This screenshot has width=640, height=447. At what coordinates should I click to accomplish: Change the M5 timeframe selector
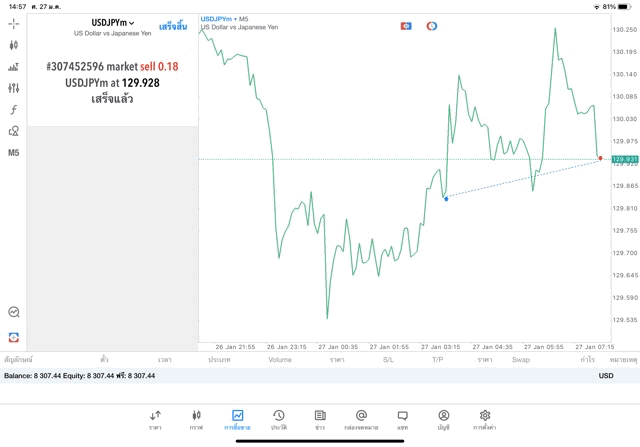[13, 153]
